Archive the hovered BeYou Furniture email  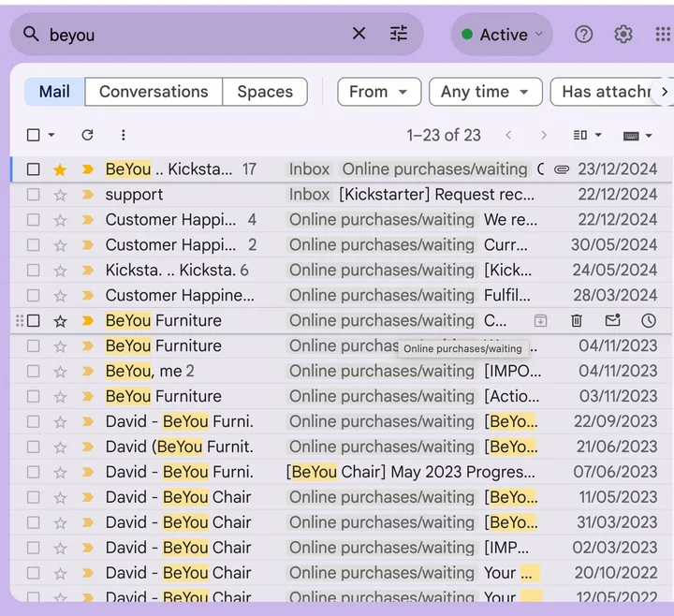pos(540,320)
